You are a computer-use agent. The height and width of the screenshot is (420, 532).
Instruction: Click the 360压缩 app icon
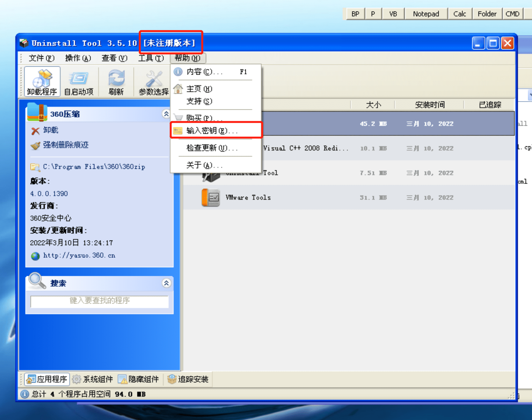(37, 112)
